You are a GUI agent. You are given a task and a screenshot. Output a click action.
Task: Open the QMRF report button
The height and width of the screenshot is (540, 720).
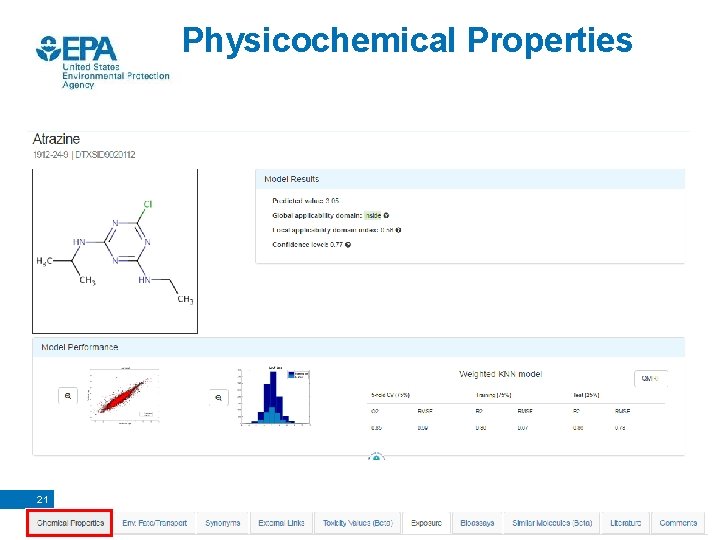pos(650,379)
